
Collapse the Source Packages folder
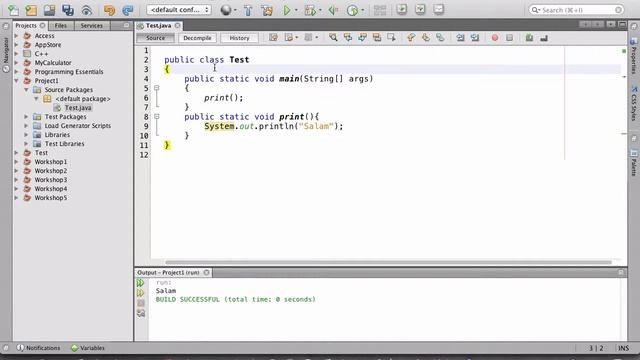tap(26, 90)
